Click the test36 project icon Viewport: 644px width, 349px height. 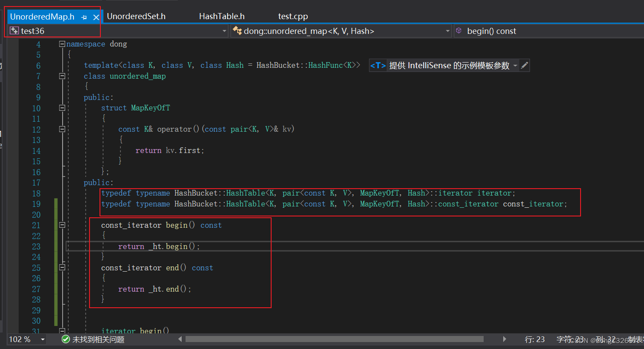point(14,31)
